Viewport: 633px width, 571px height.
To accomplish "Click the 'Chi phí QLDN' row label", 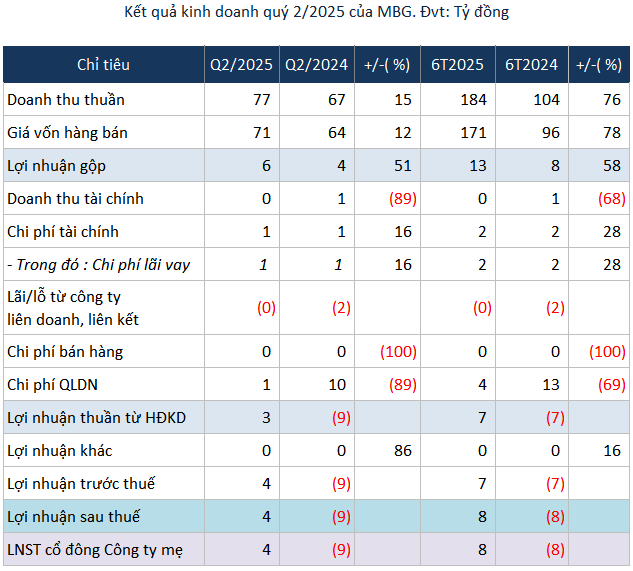I will tap(52, 385).
